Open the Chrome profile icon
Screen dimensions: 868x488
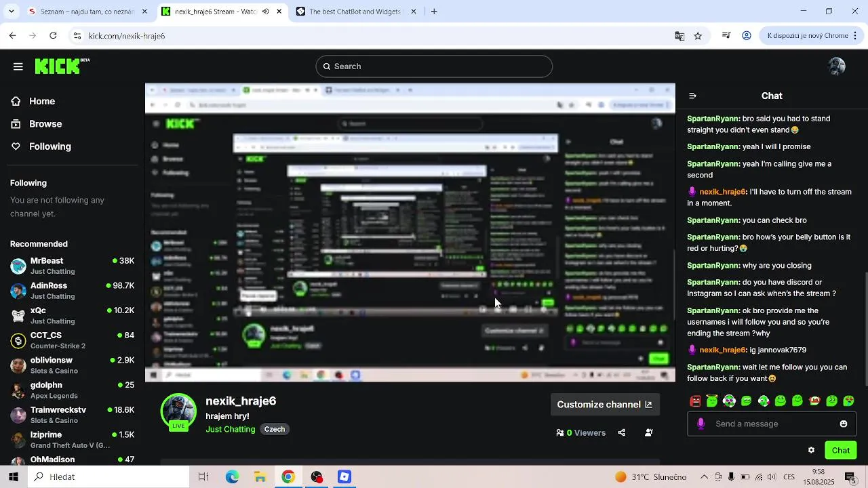[x=747, y=36]
